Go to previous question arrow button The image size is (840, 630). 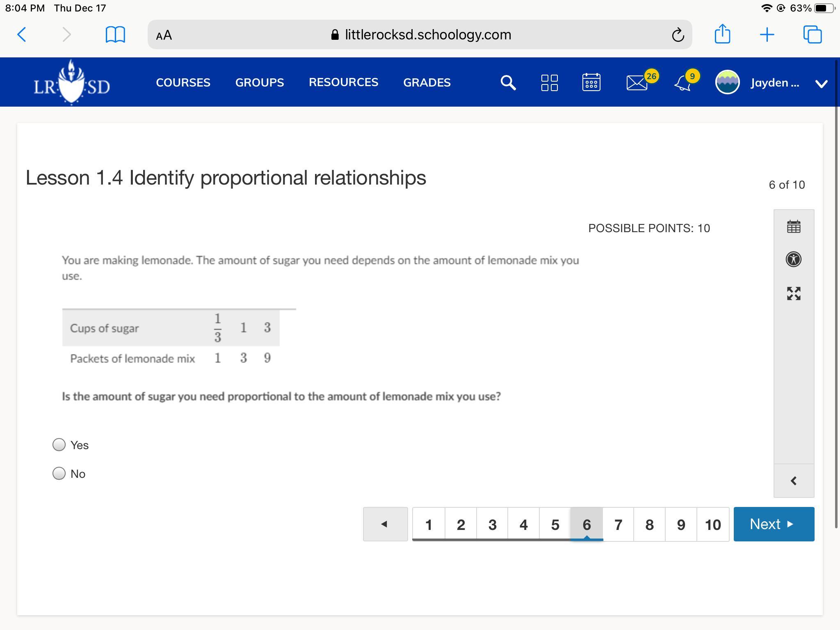pyautogui.click(x=385, y=524)
